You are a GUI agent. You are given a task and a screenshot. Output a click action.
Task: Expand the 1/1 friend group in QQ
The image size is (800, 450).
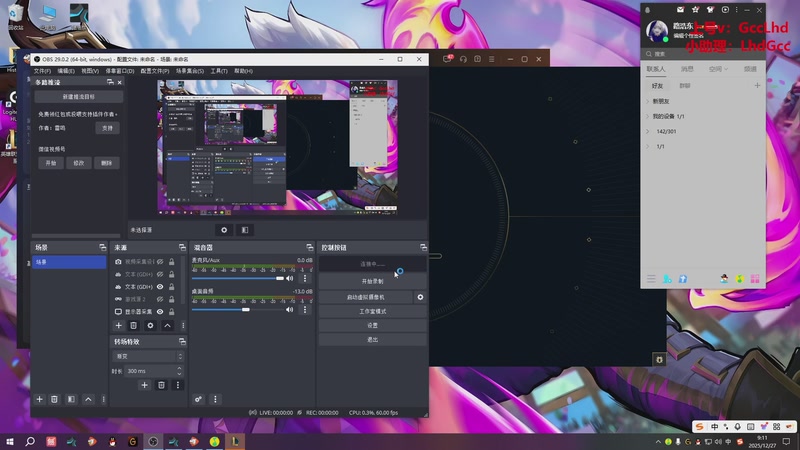click(648, 146)
